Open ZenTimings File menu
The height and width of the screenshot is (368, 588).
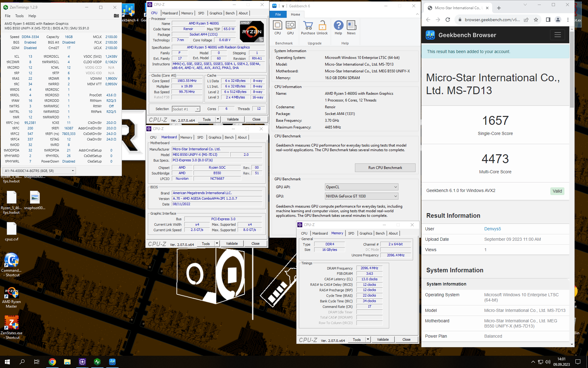(x=8, y=16)
